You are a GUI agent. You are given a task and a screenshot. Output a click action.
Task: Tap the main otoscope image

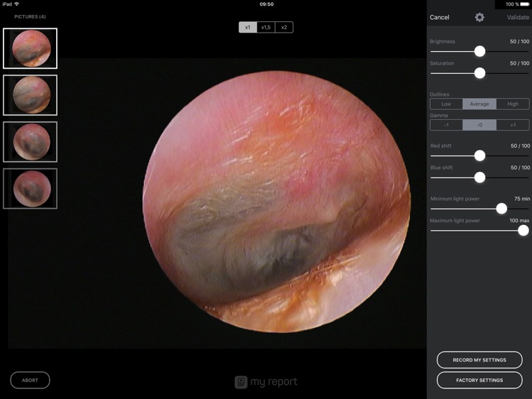[x=277, y=202]
